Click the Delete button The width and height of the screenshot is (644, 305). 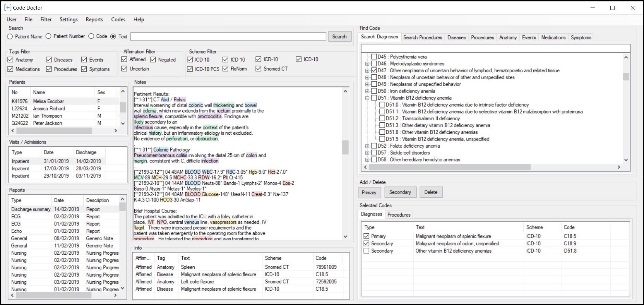430,192
